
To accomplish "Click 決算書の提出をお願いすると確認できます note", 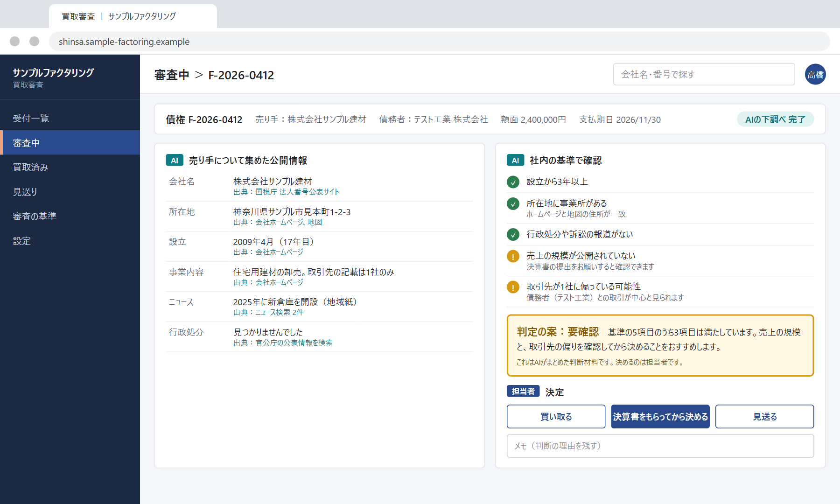I will (x=590, y=267).
